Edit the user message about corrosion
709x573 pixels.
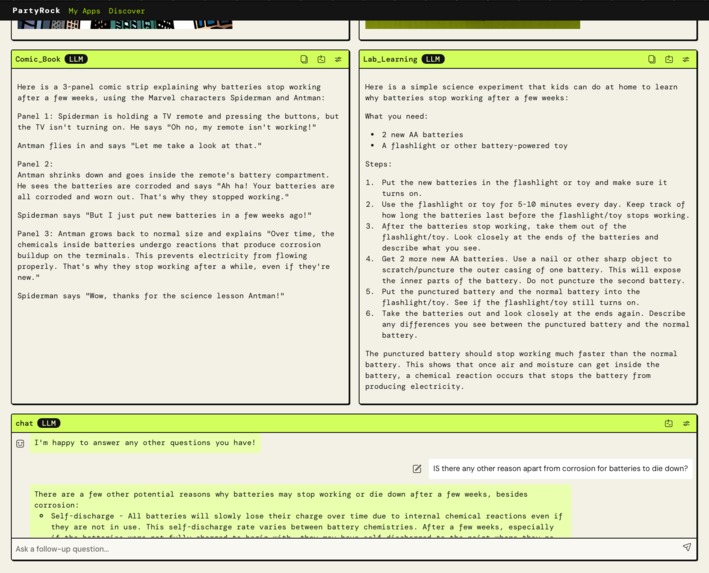[x=416, y=469]
